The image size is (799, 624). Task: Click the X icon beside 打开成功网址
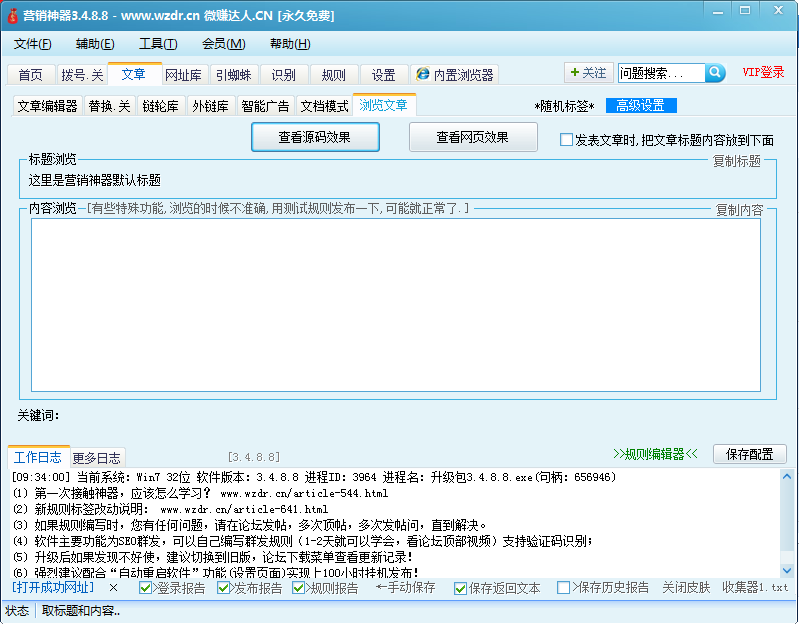[113, 588]
